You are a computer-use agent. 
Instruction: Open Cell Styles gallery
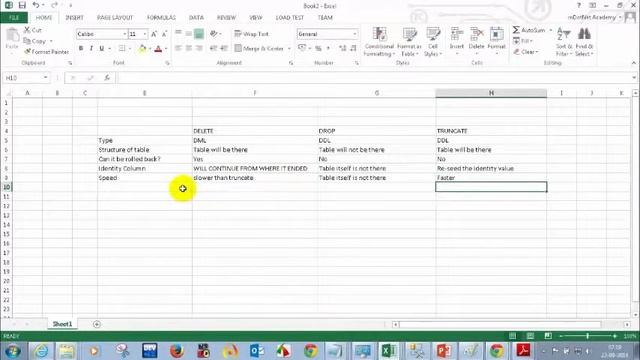coord(433,42)
